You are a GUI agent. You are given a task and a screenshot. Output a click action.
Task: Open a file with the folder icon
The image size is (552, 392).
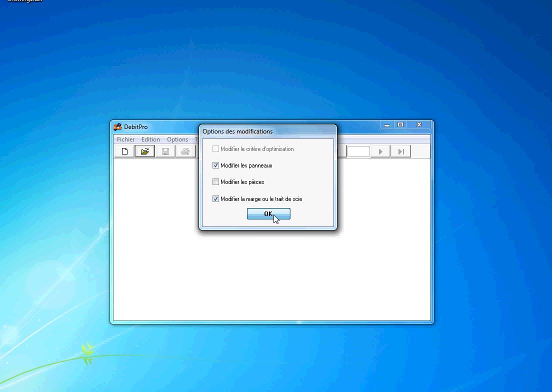click(144, 151)
